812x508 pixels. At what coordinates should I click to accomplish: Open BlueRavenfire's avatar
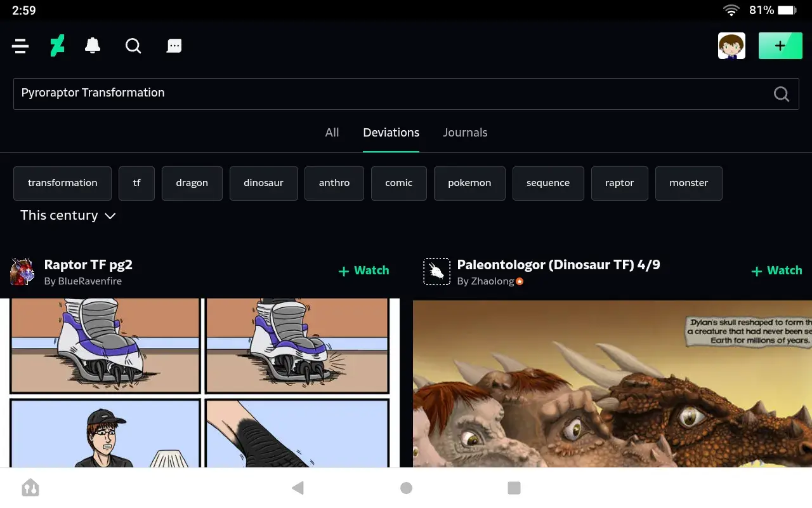coord(22,272)
